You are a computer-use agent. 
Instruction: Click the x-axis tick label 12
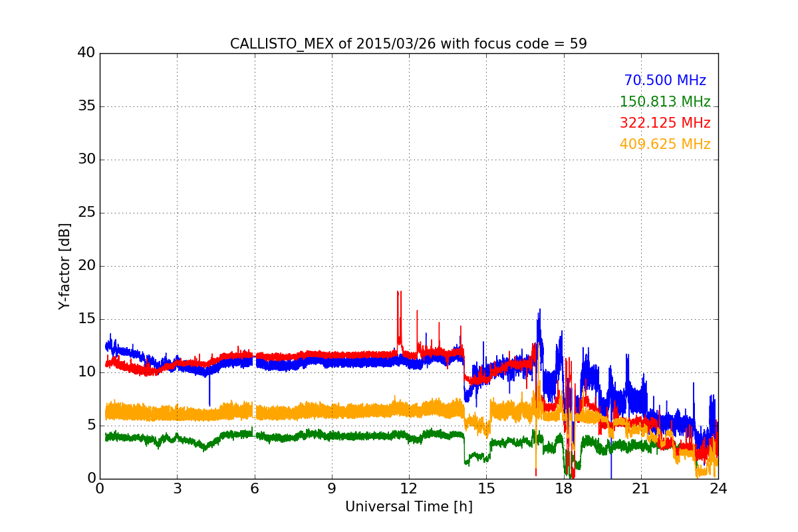point(409,488)
